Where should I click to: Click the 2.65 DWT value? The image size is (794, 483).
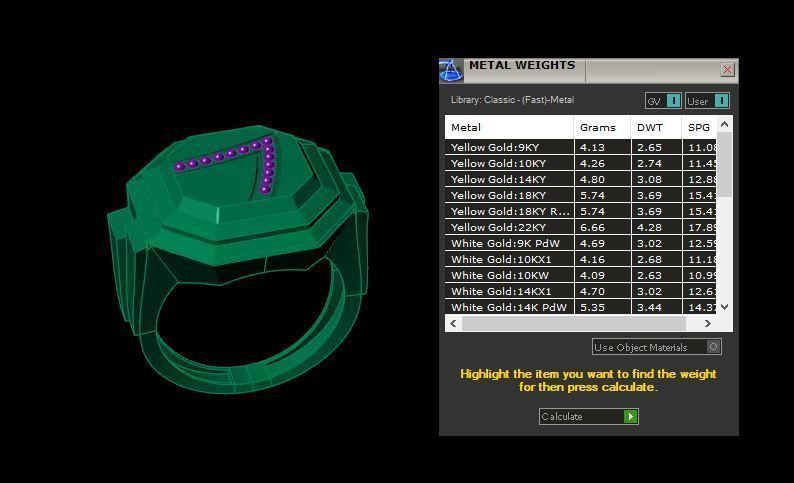(x=649, y=147)
